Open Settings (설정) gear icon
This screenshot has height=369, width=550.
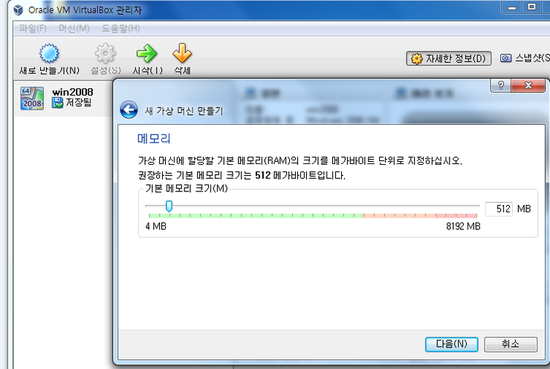[x=105, y=53]
